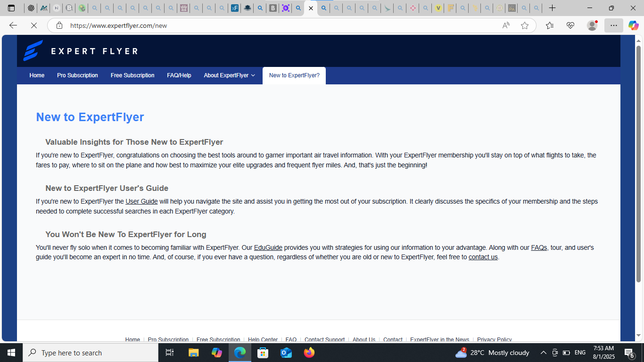Click the address bar URL field
The image size is (644, 362).
[x=283, y=25]
